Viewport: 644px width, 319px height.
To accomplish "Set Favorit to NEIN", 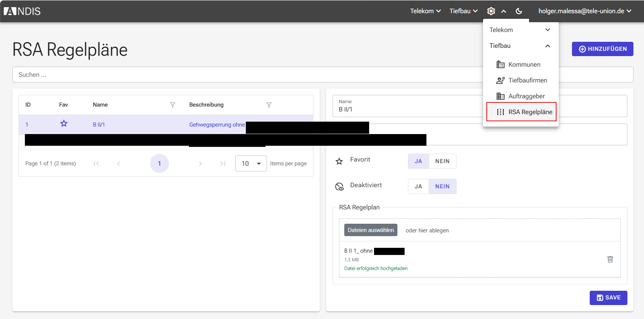I will (x=442, y=161).
